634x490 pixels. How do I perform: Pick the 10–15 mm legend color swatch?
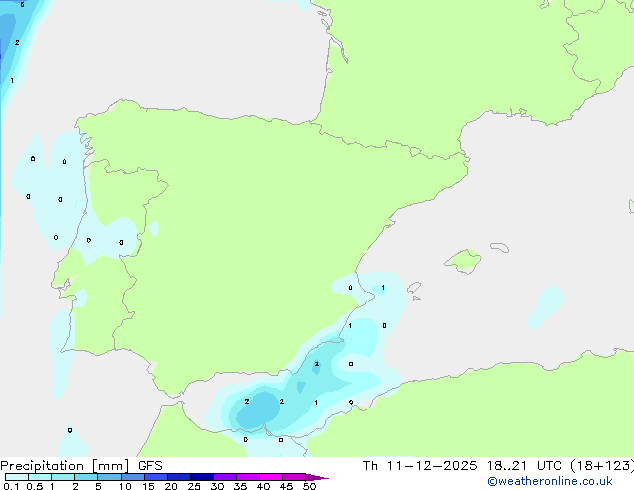[x=132, y=477]
